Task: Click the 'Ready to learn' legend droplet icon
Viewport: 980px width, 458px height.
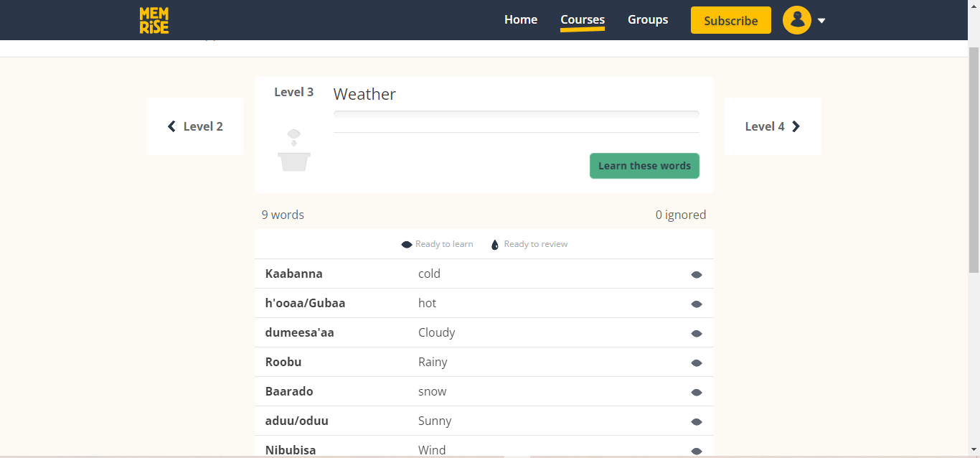Action: pyautogui.click(x=406, y=244)
